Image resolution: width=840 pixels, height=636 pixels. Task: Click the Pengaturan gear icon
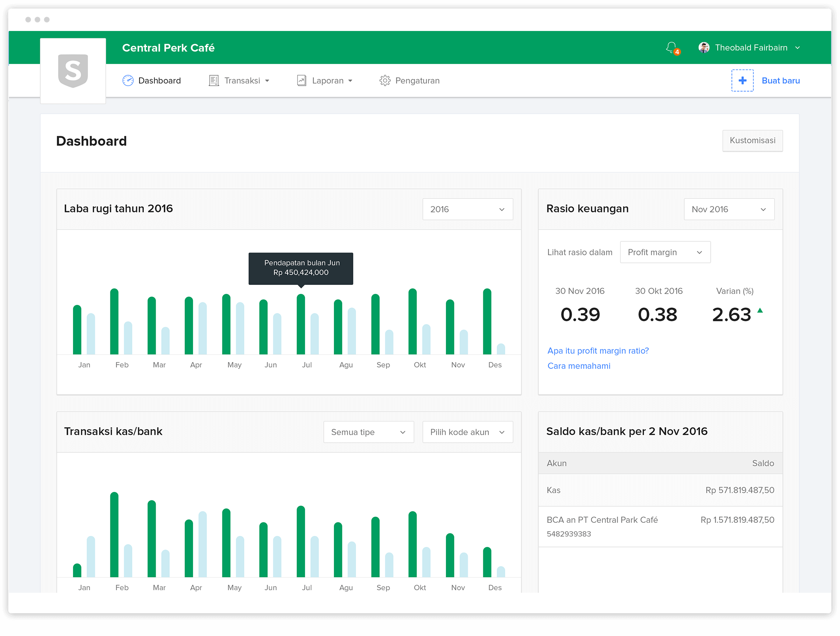(x=385, y=81)
